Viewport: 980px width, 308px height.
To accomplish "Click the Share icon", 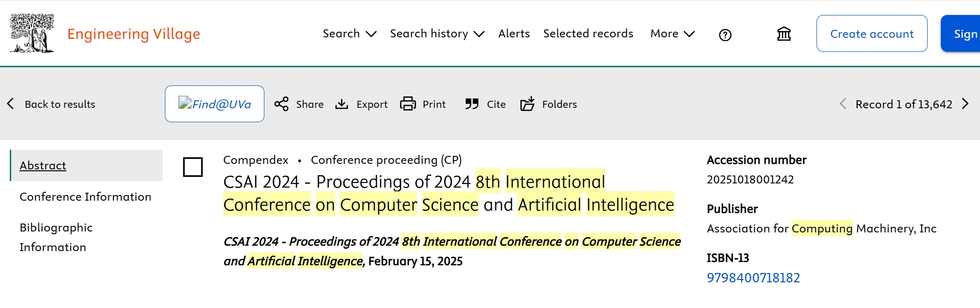I will coord(281,104).
